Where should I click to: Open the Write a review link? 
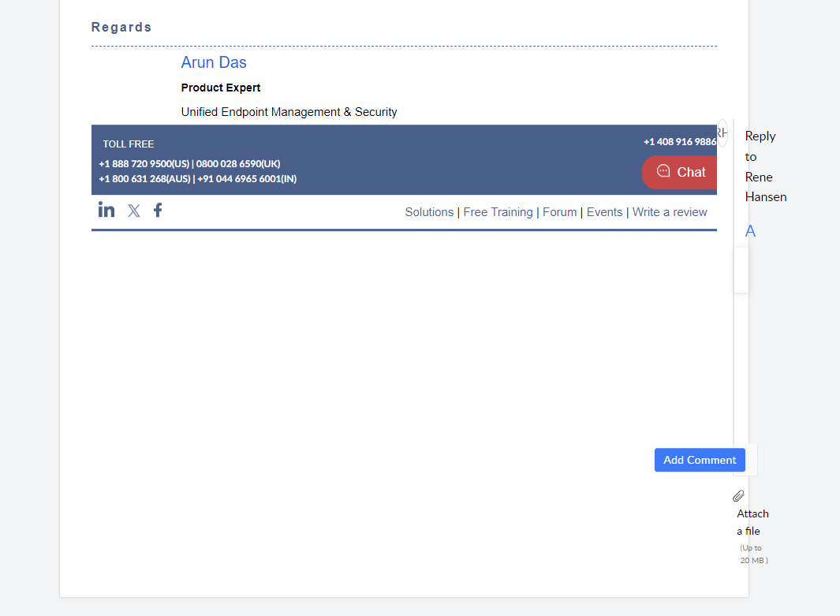670,212
